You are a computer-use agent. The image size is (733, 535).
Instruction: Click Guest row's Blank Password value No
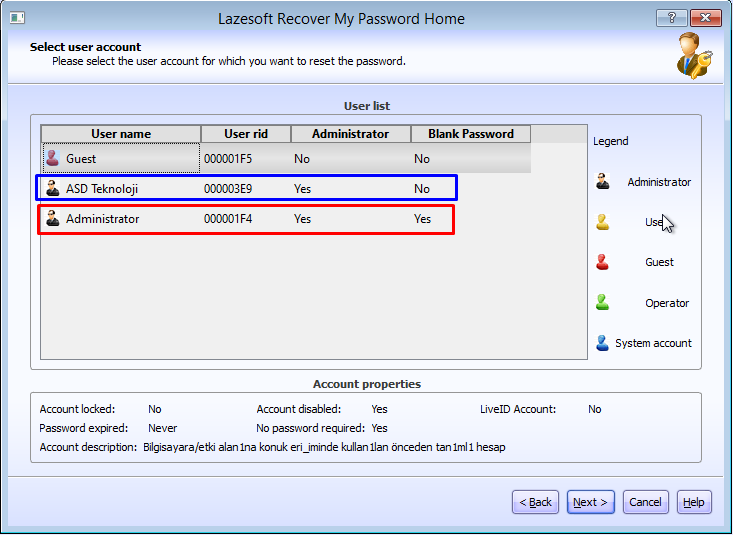tap(422, 159)
